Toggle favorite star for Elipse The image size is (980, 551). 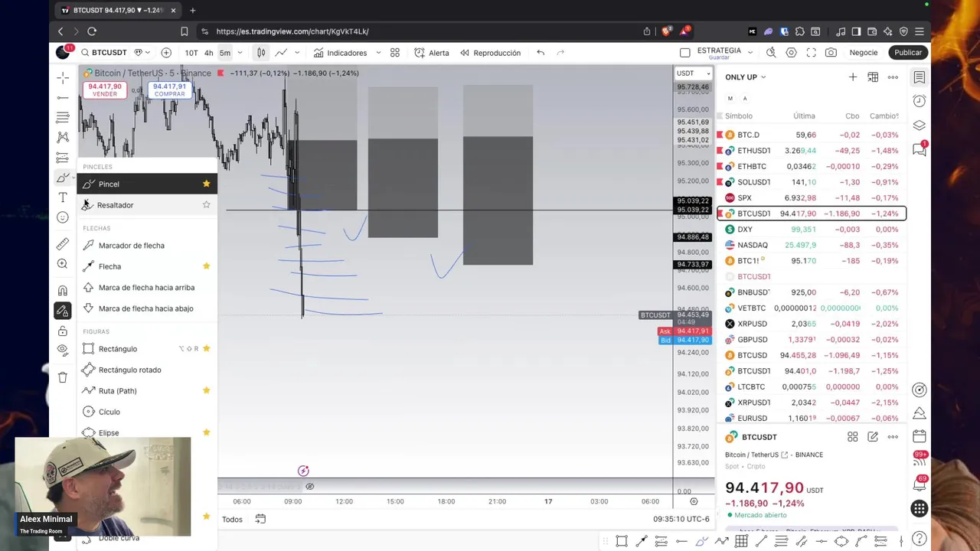pos(206,433)
